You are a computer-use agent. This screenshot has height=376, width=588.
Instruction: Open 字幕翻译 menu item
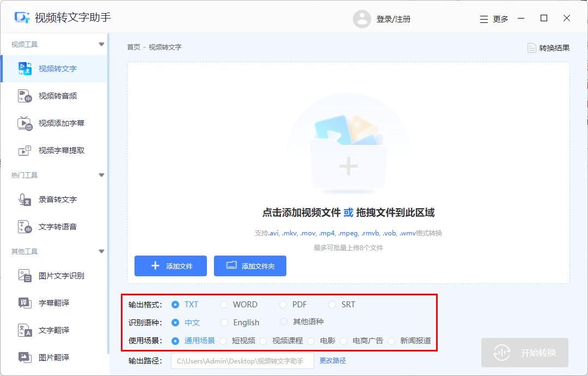point(54,303)
